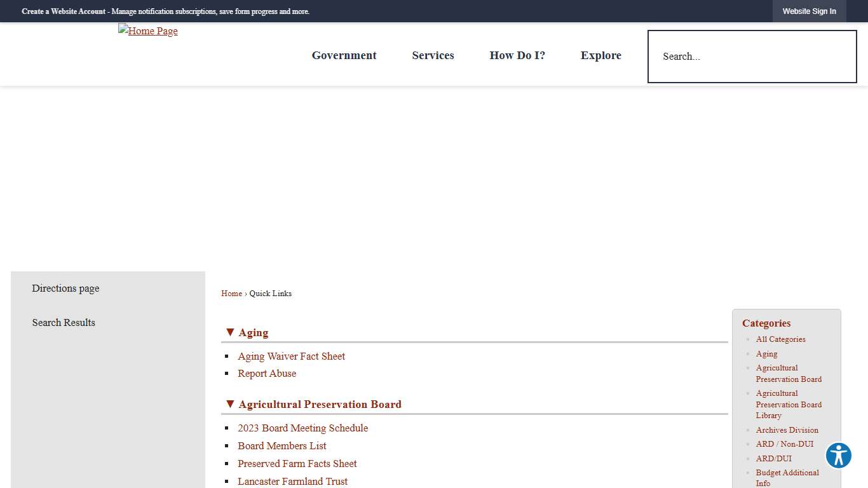Viewport: 868px width, 488px height.
Task: Follow the Create a Website Account link
Action: [64, 11]
